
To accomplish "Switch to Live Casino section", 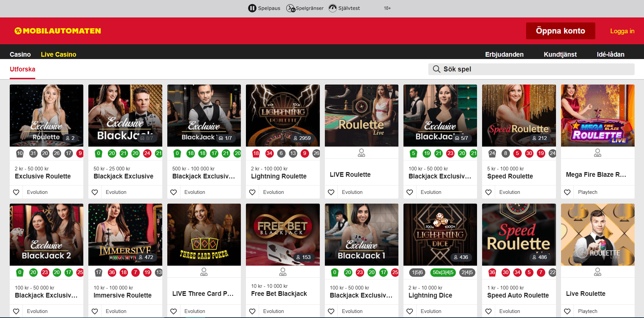I will coord(58,54).
